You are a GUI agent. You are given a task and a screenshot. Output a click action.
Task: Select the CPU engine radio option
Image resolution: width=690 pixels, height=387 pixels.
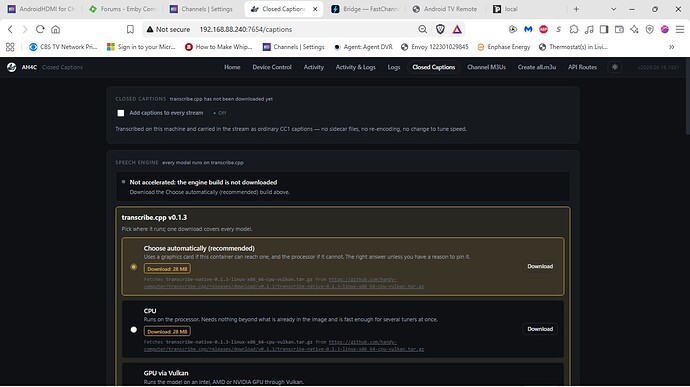click(134, 329)
